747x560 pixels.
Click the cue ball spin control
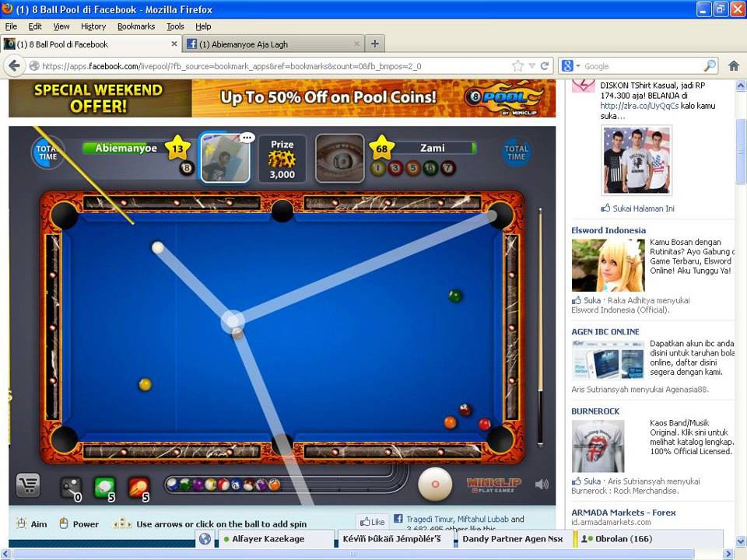434,485
